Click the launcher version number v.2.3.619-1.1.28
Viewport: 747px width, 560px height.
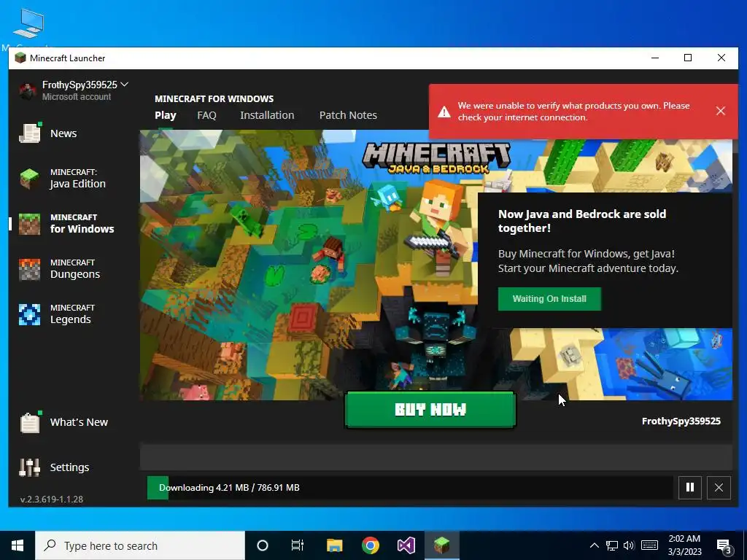(52, 499)
